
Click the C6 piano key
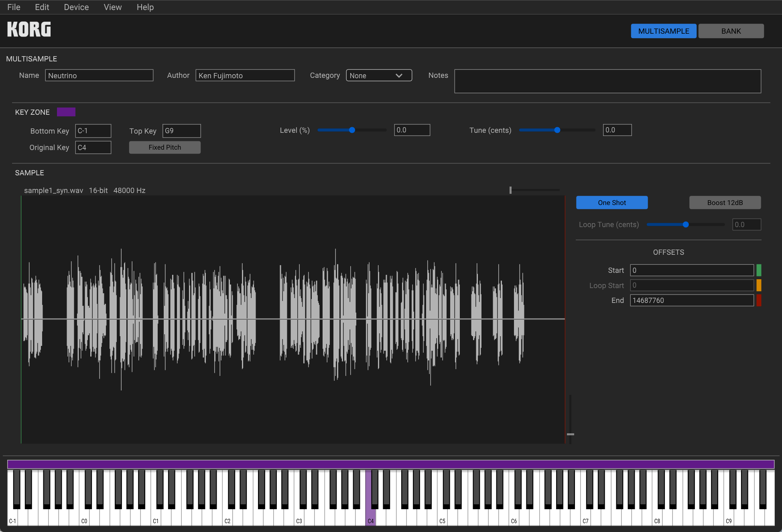click(514, 518)
